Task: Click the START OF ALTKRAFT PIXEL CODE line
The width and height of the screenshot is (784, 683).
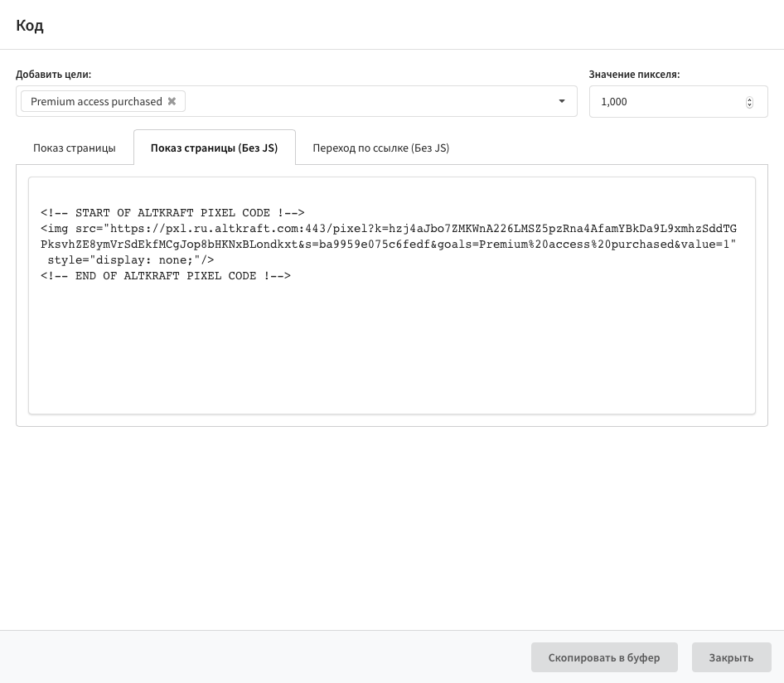Action: pyautogui.click(x=172, y=212)
